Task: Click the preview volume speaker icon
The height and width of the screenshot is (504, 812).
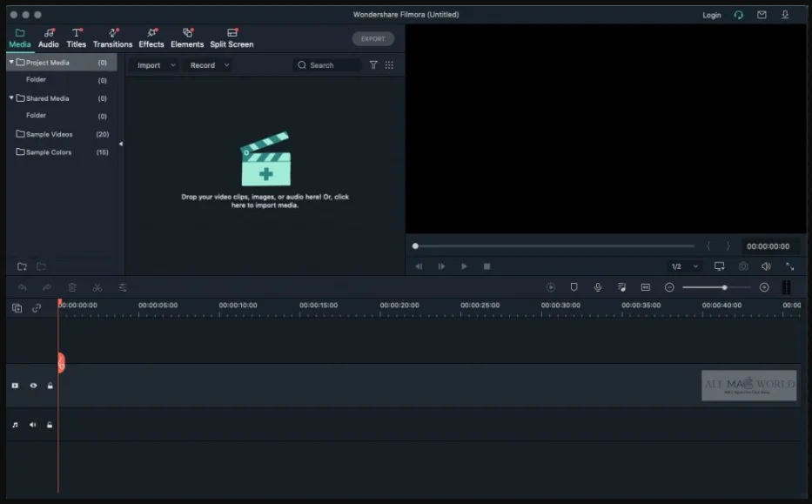Action: tap(766, 266)
